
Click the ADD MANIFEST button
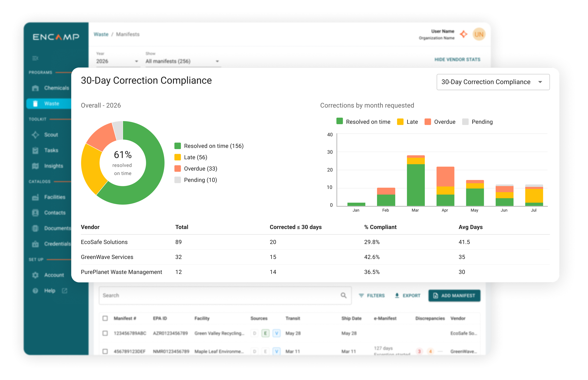click(x=454, y=296)
